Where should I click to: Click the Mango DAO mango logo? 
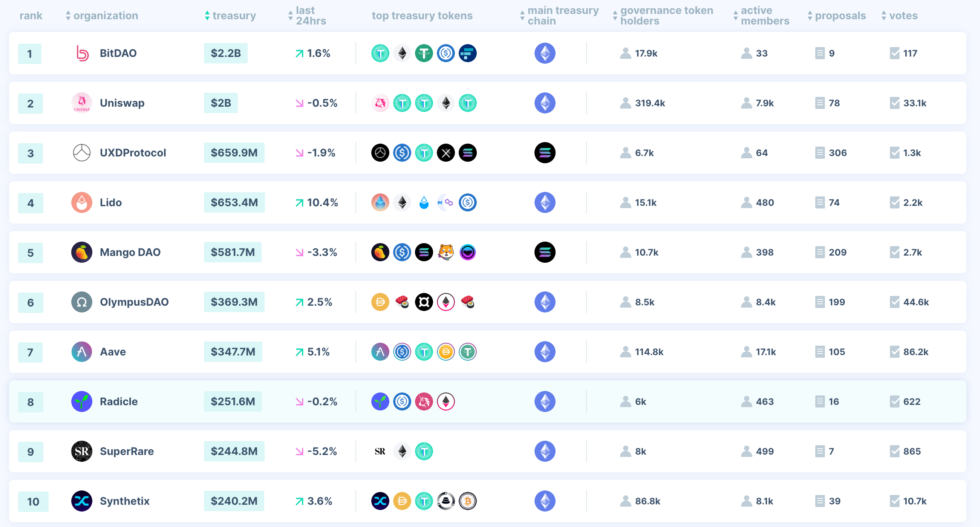click(x=82, y=252)
